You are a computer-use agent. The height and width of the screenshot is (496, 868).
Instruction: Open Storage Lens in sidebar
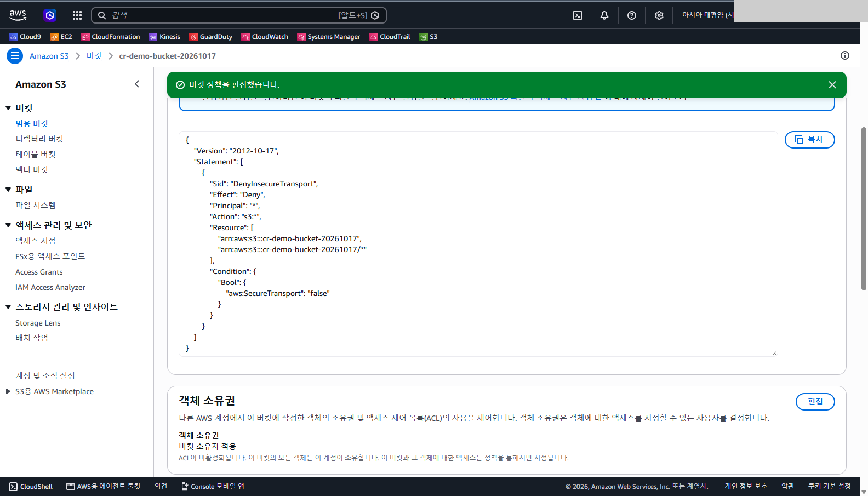coord(38,323)
